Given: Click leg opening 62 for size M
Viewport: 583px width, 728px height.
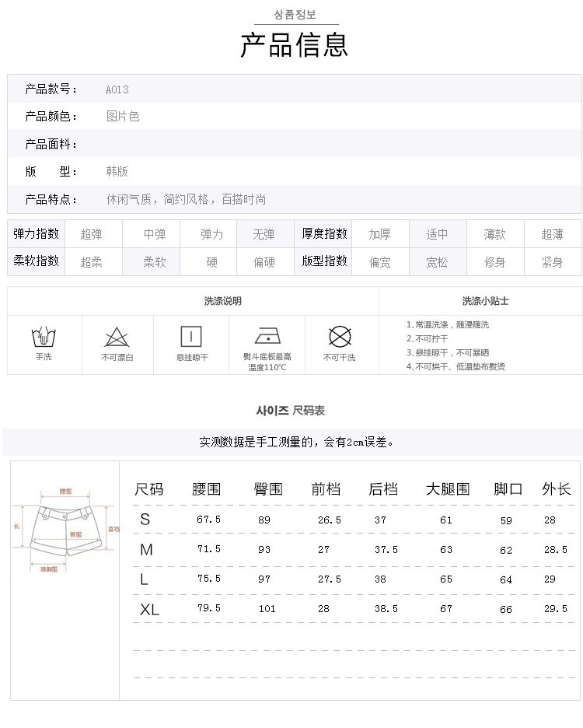Looking at the screenshot, I should (x=506, y=551).
